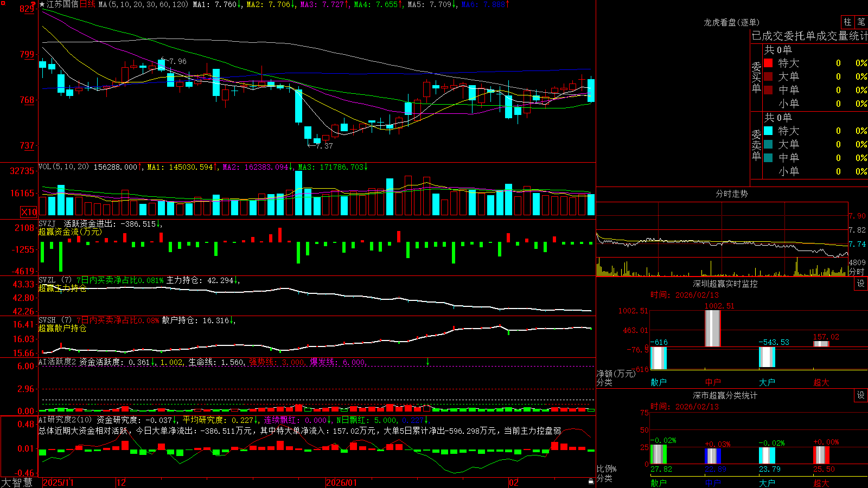This screenshot has width=868, height=488.
Task: Click the 7.96 high price annotation
Action: (x=177, y=61)
